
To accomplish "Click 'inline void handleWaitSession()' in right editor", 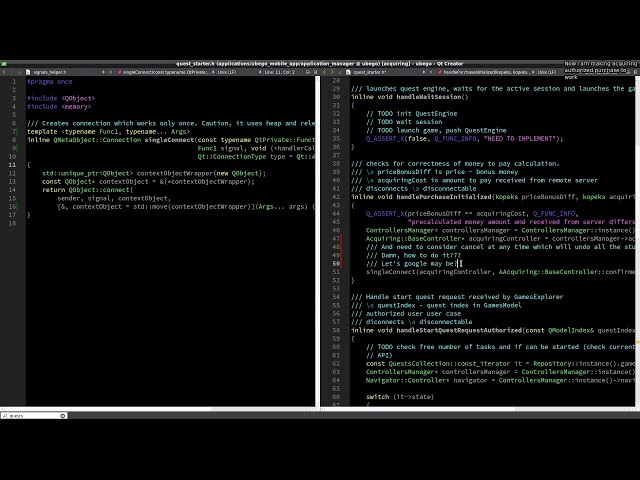I will 410,97.
